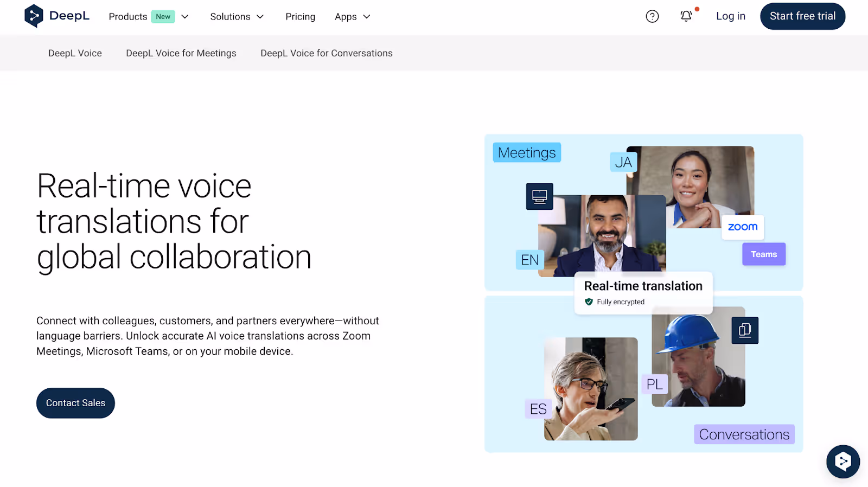Viewport: 868px width, 487px height.
Task: Select DeepL Voice for Conversations tab
Action: (x=327, y=53)
